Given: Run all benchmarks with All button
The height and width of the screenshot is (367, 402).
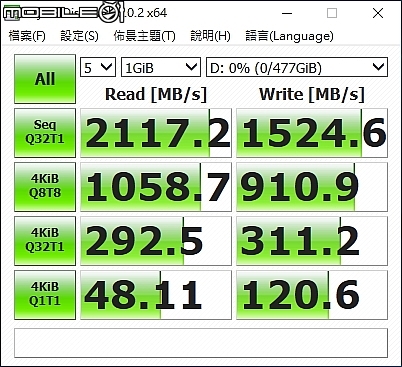Looking at the screenshot, I should point(45,79).
